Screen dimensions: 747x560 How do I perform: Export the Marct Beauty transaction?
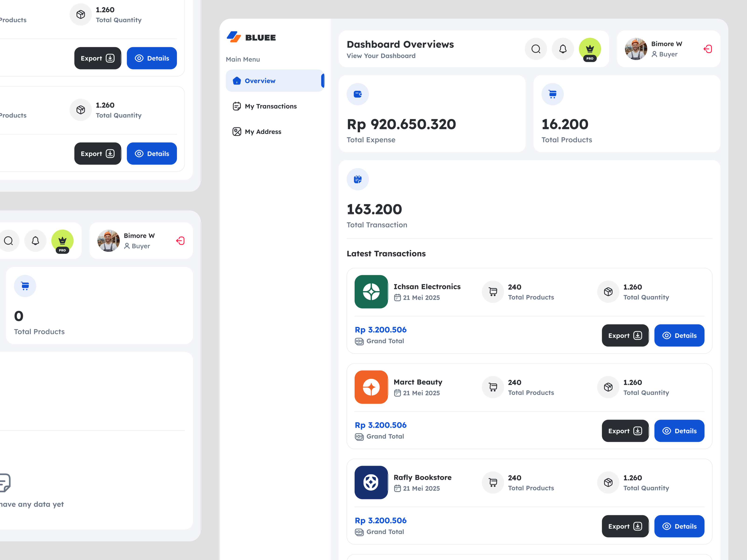[625, 431]
